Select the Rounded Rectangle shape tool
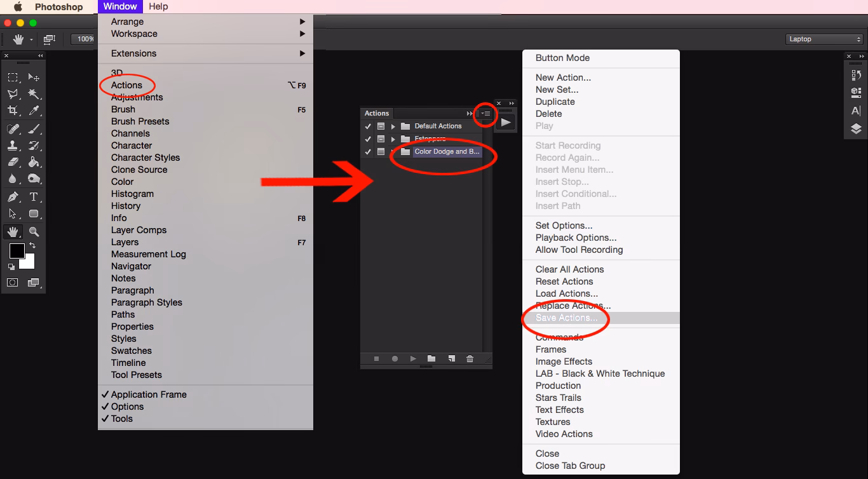Screen dimensions: 868x479 pyautogui.click(x=34, y=213)
